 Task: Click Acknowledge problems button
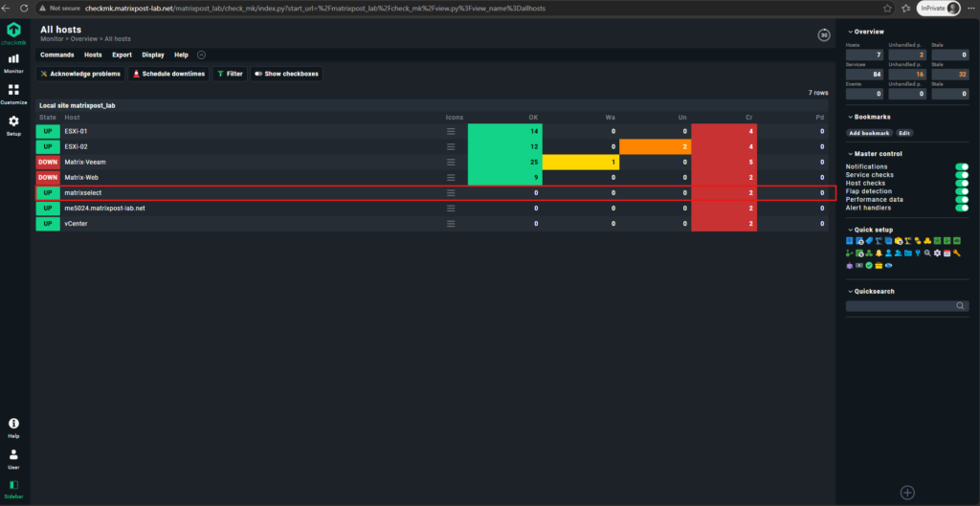coord(80,74)
